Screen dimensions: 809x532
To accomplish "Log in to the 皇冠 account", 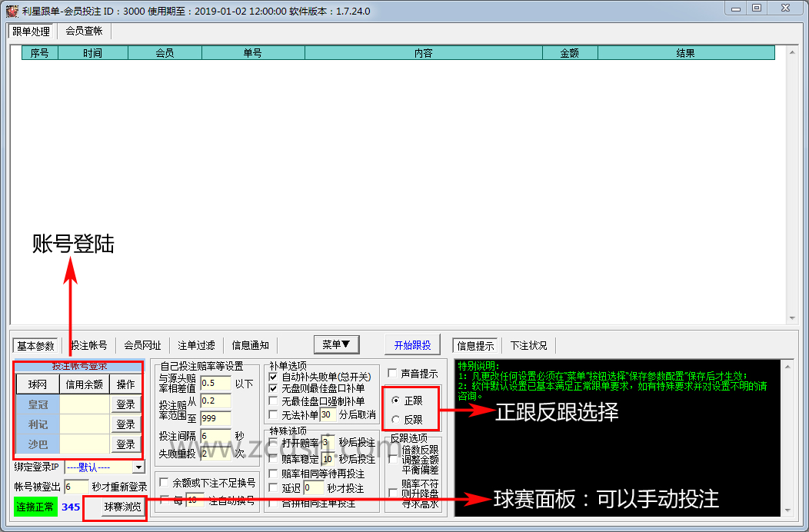I will 125,404.
